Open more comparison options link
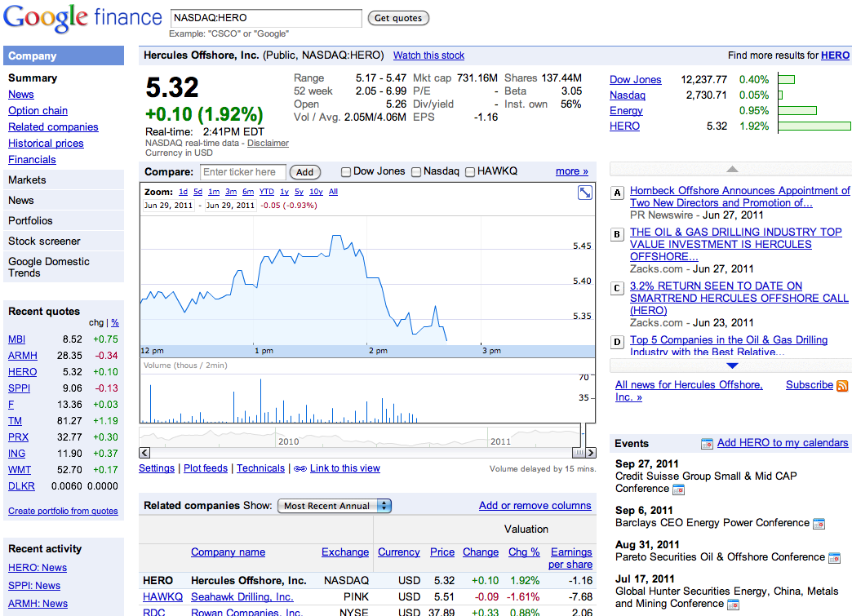The image size is (852, 616). [571, 171]
